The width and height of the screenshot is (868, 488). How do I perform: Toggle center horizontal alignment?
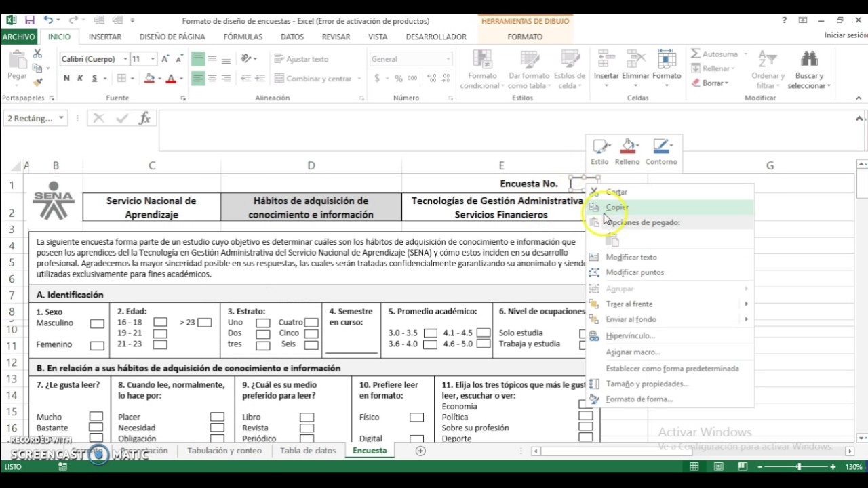[x=212, y=79]
